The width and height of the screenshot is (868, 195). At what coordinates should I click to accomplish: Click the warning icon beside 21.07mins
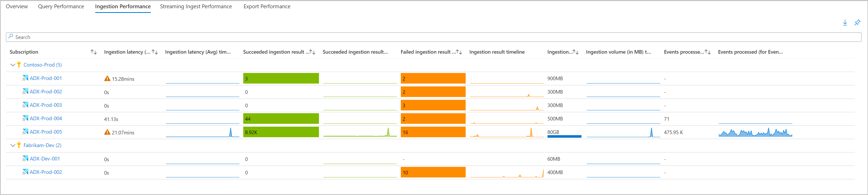pos(107,132)
